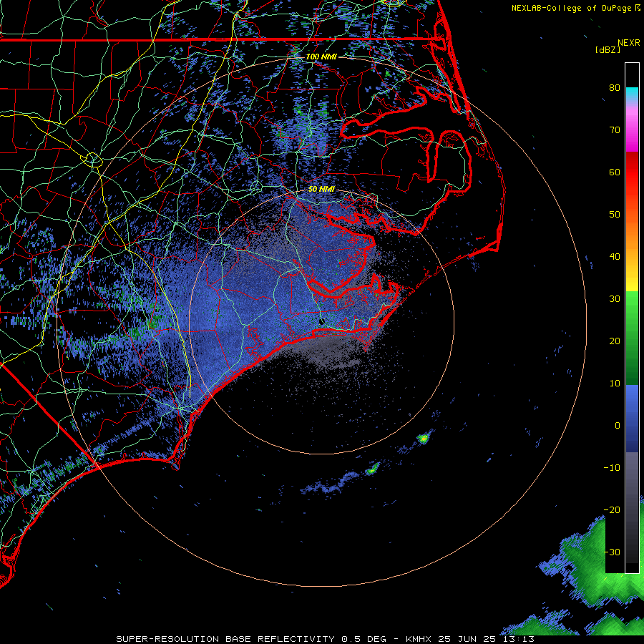Click the -10 value on the dBZ scale
This screenshot has width=644, height=644.
coord(612,467)
